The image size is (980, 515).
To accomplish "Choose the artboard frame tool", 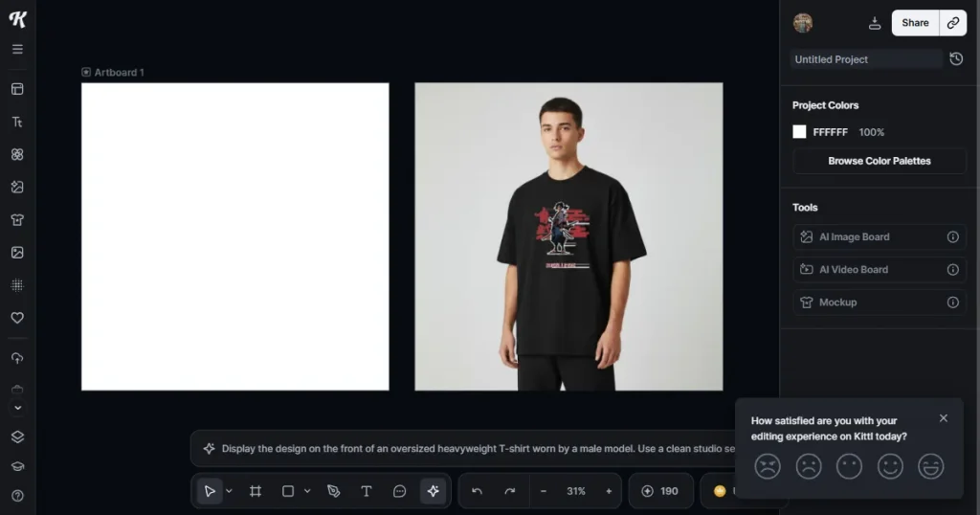I will 255,491.
